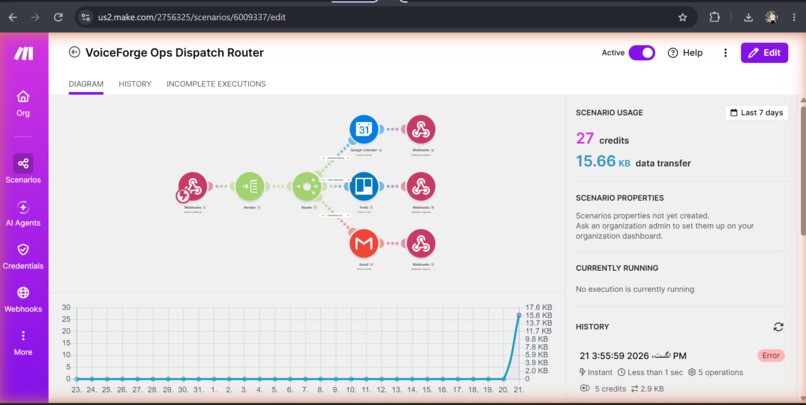Refresh the History list

[778, 327]
